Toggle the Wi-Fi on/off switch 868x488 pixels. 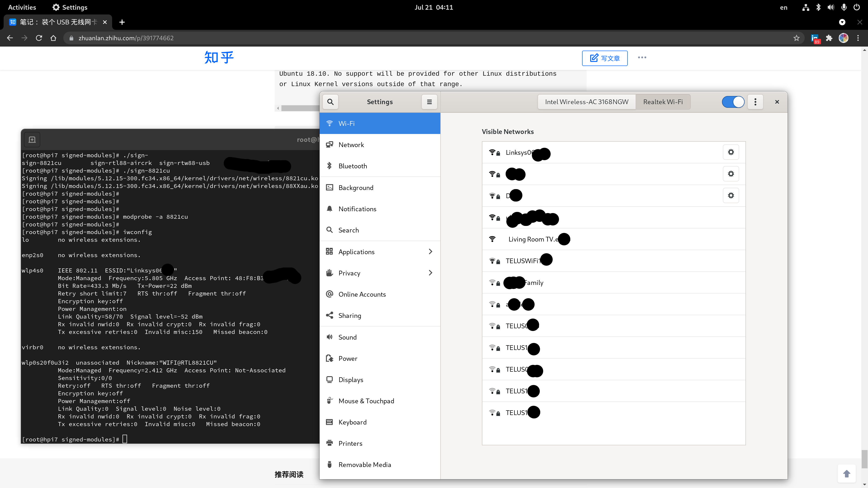coord(733,102)
